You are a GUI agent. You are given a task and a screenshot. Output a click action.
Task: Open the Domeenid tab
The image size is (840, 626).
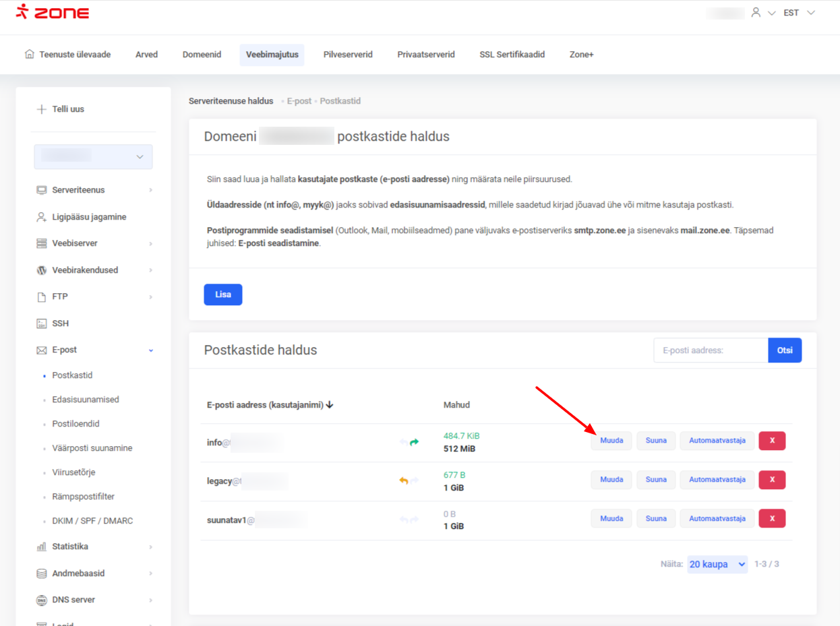[x=202, y=55]
